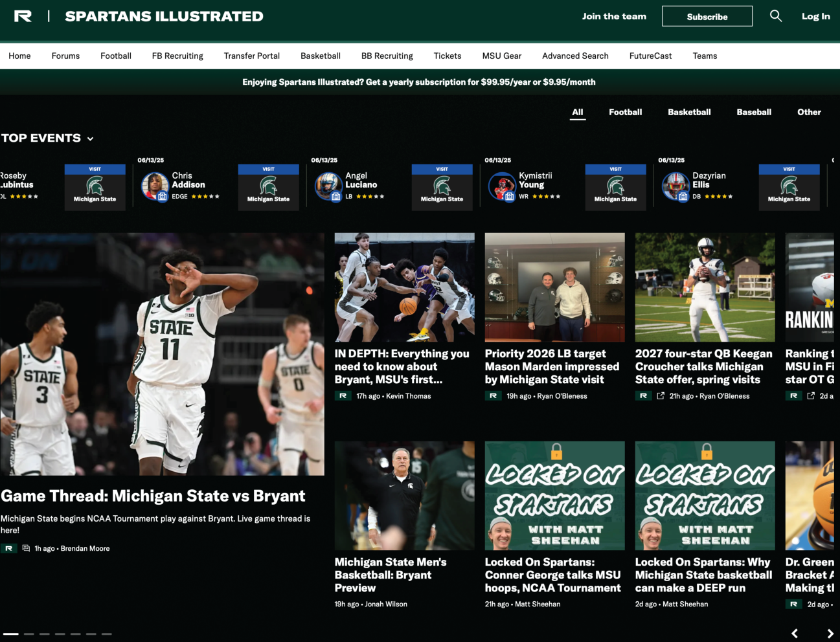Select the Other filter tab
Screen dimensions: 840x642
[809, 112]
